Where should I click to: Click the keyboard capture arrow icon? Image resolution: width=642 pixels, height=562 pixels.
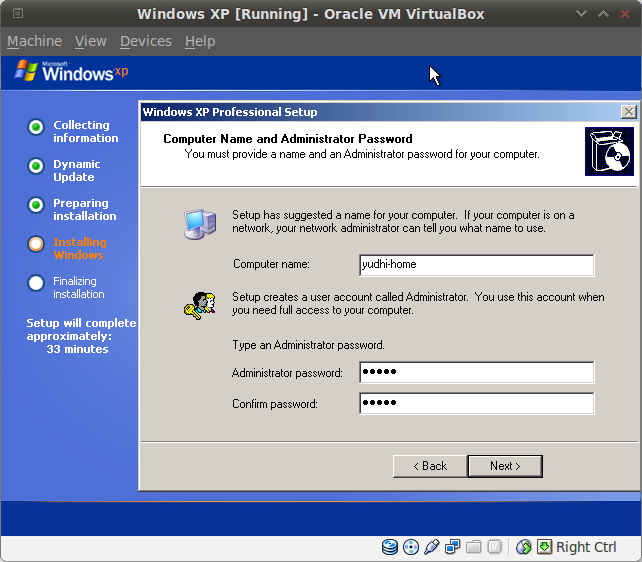pyautogui.click(x=545, y=547)
